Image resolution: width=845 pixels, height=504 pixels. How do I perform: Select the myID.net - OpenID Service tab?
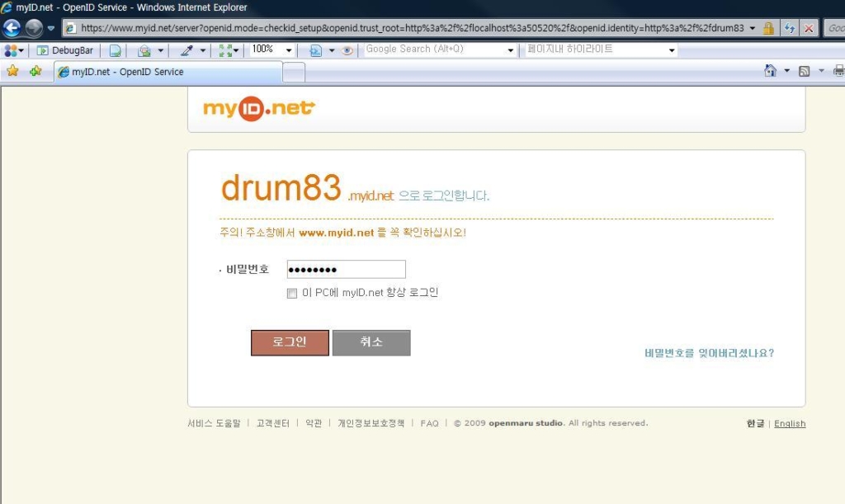pos(168,72)
